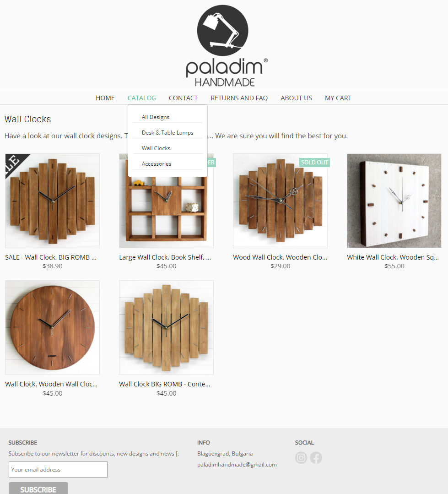View the round wooden wall clock image
448x494 pixels.
(52, 327)
